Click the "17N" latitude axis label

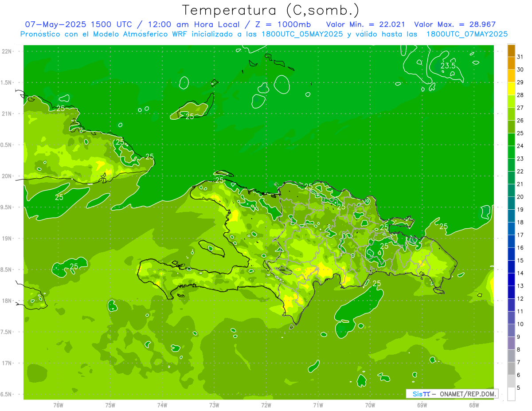click(6, 363)
